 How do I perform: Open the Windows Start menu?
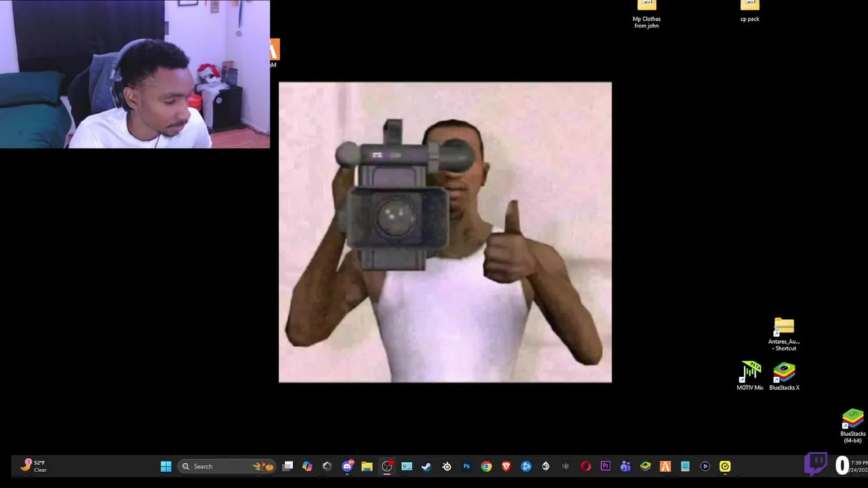click(166, 466)
